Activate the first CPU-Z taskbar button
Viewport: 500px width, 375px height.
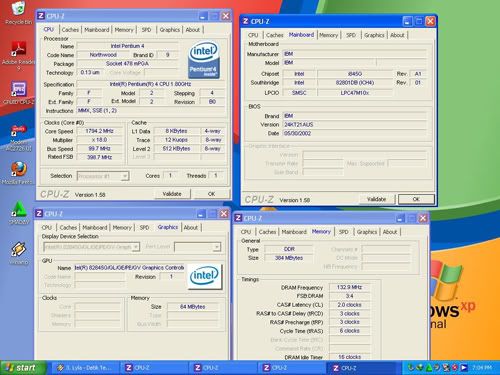tap(155, 368)
